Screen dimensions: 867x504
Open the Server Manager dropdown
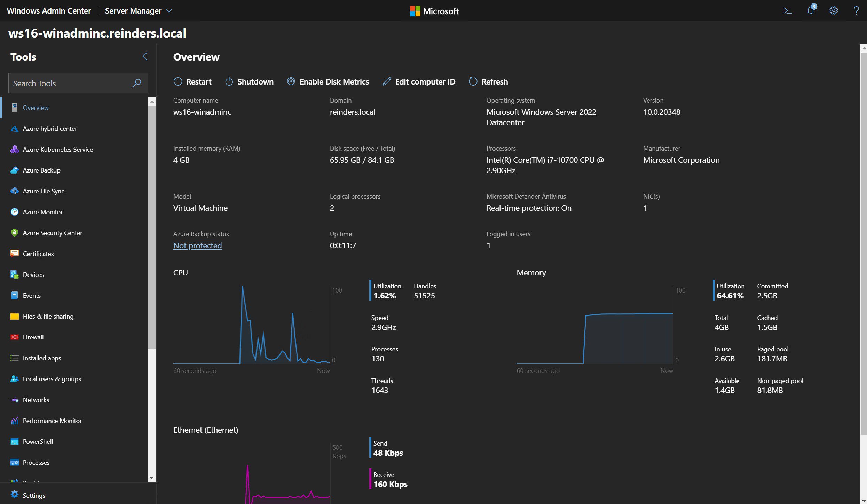[x=139, y=11]
